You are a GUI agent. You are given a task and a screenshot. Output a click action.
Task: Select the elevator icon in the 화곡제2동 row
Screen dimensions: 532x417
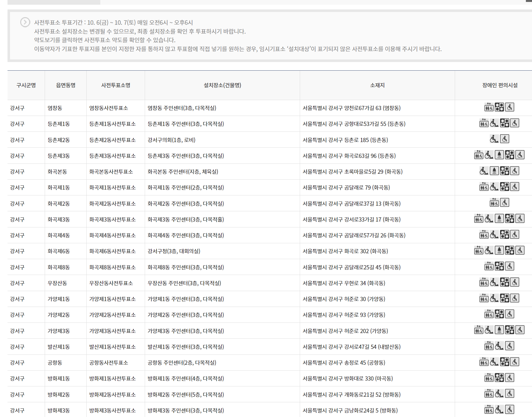point(494,203)
